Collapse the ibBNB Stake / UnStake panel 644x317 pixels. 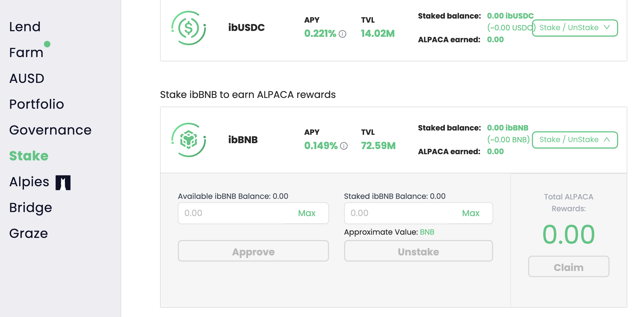[x=575, y=140]
